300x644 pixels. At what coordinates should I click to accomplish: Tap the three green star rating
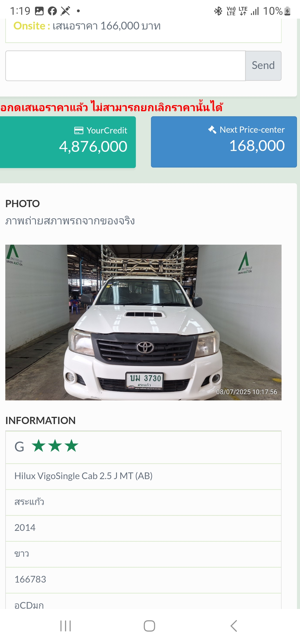click(x=55, y=446)
